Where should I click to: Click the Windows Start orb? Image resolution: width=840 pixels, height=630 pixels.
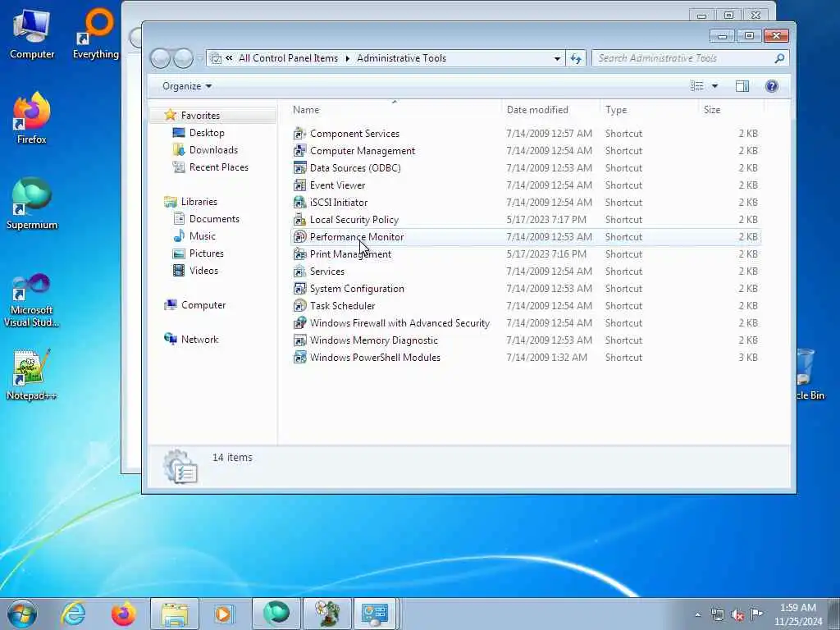coord(22,614)
